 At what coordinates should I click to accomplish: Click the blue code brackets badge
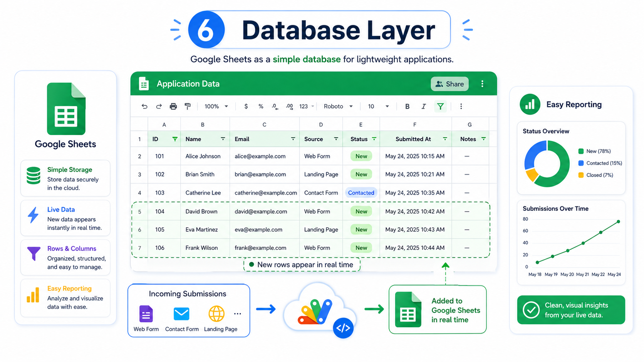pos(343,328)
